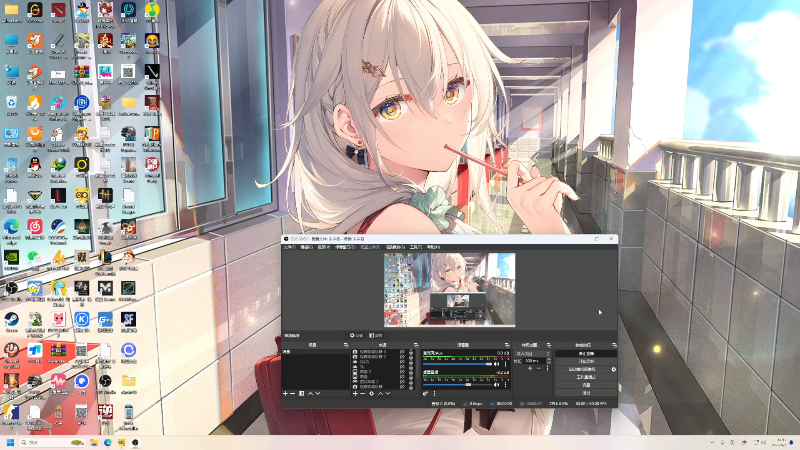Image resolution: width=800 pixels, height=450 pixels.
Task: Pop out the Scenes dock with its float icon
Action: (346, 345)
